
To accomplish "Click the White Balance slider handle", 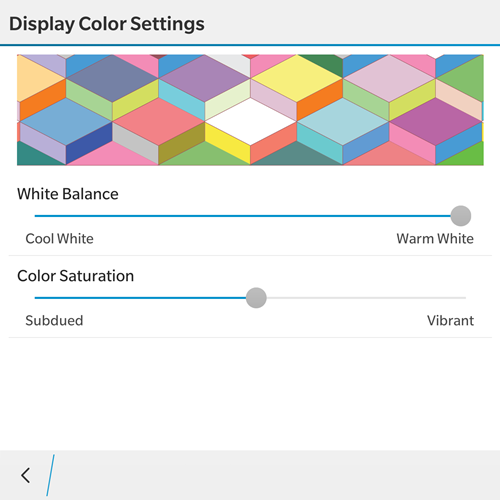I will [x=461, y=216].
